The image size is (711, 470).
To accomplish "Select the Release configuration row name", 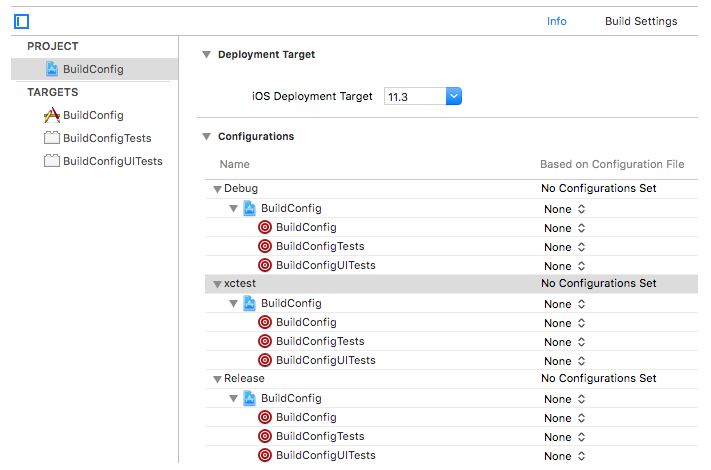I will pyautogui.click(x=245, y=379).
